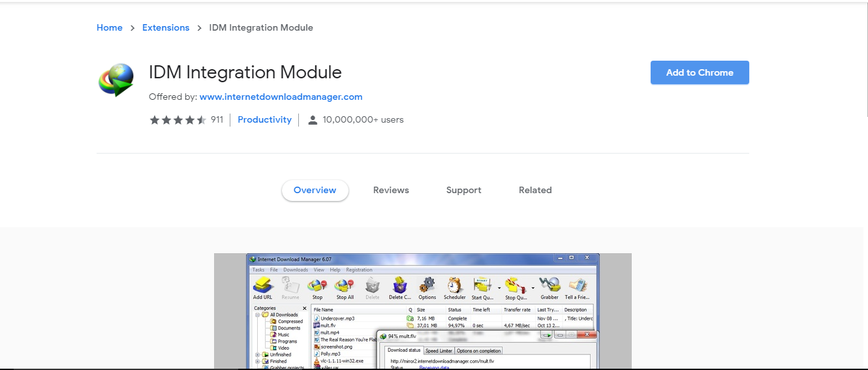
Task: Open the Tasks menu in IDM
Action: click(258, 270)
